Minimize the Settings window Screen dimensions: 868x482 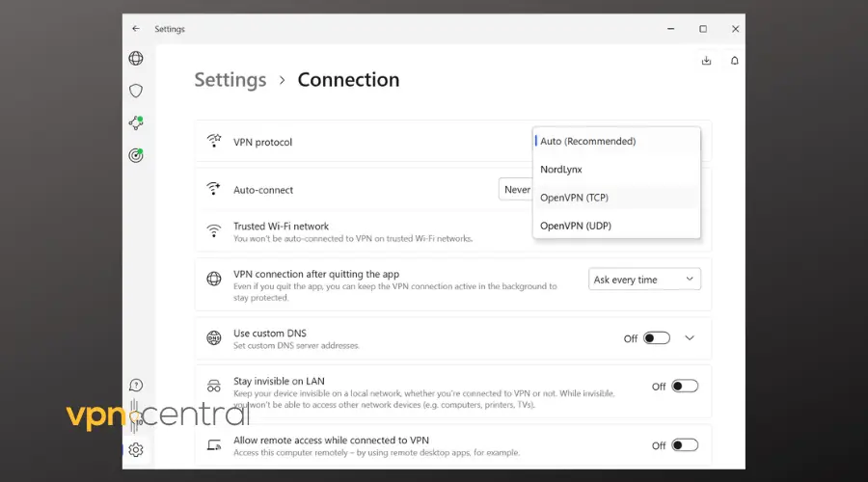coord(671,29)
